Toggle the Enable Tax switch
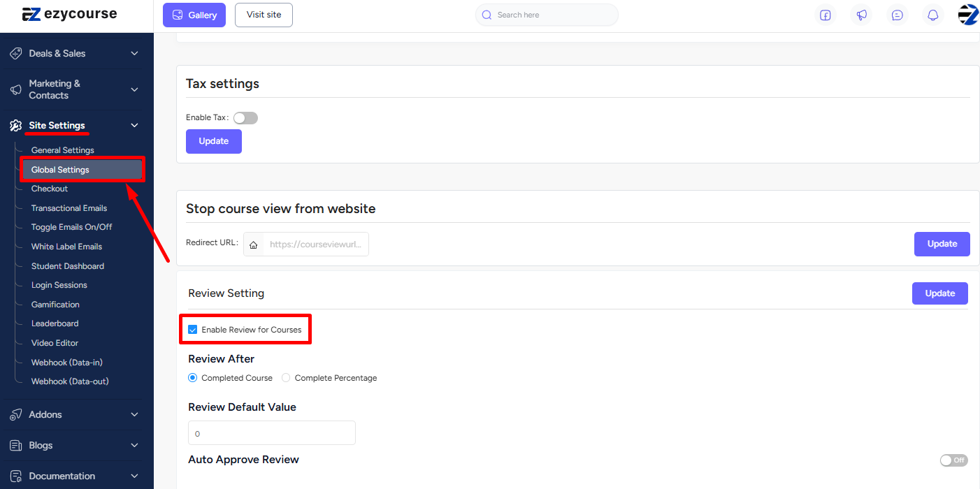The image size is (980, 489). click(245, 118)
